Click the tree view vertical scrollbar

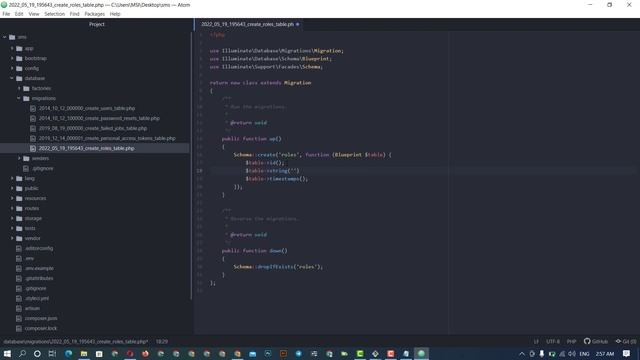click(191, 166)
